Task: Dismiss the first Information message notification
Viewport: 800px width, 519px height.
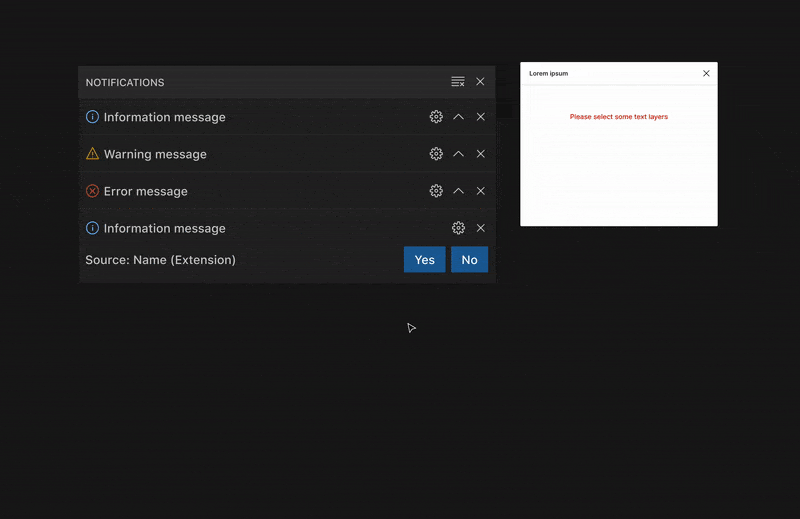Action: click(481, 117)
